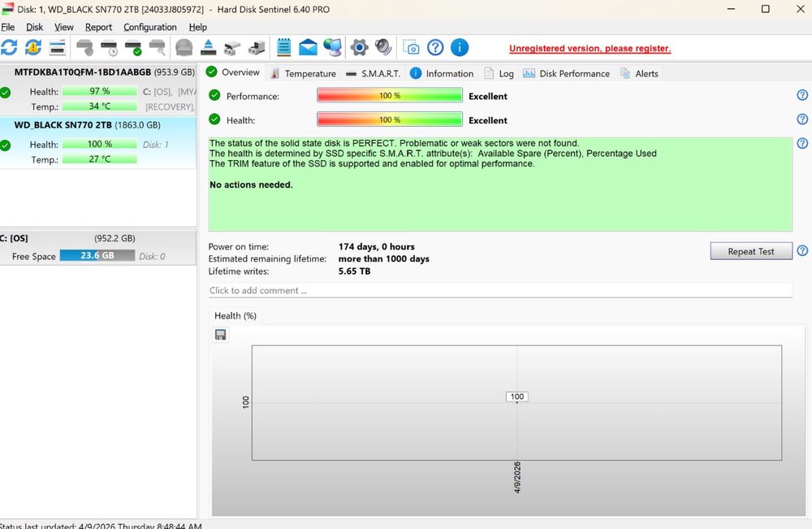The width and height of the screenshot is (812, 529).
Task: Select the Log tab
Action: tap(499, 74)
